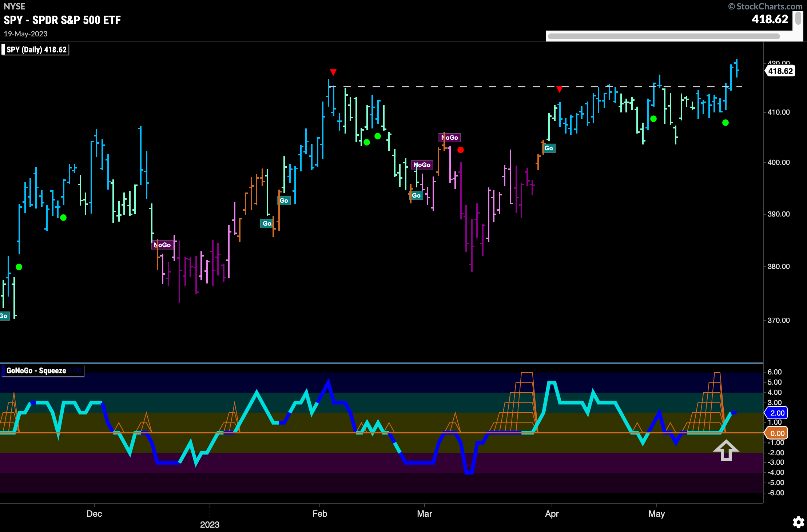Click the blue 2.00 oscillator value tag
This screenshot has width=807, height=532.
(x=776, y=413)
